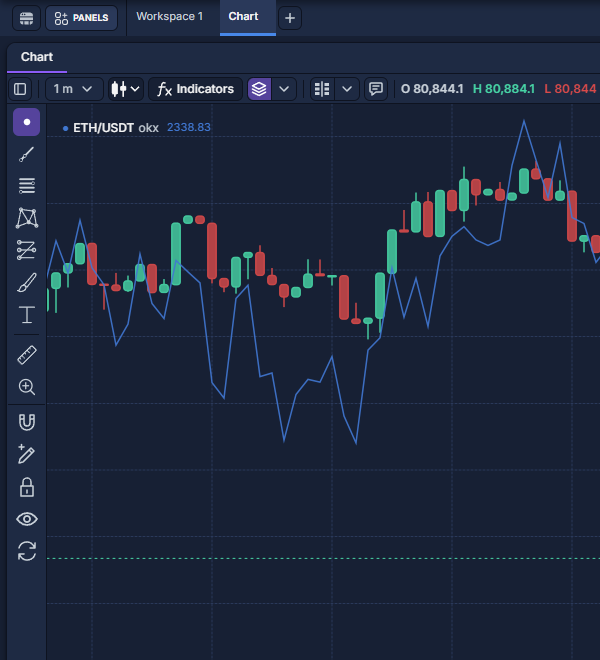
Task: Click the open price O 80,844.1
Action: (x=432, y=89)
